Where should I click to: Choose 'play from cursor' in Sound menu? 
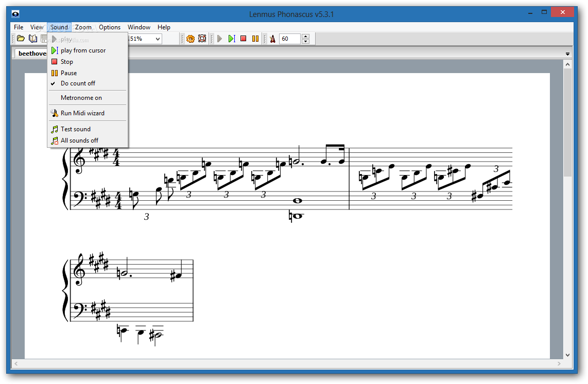(x=88, y=50)
